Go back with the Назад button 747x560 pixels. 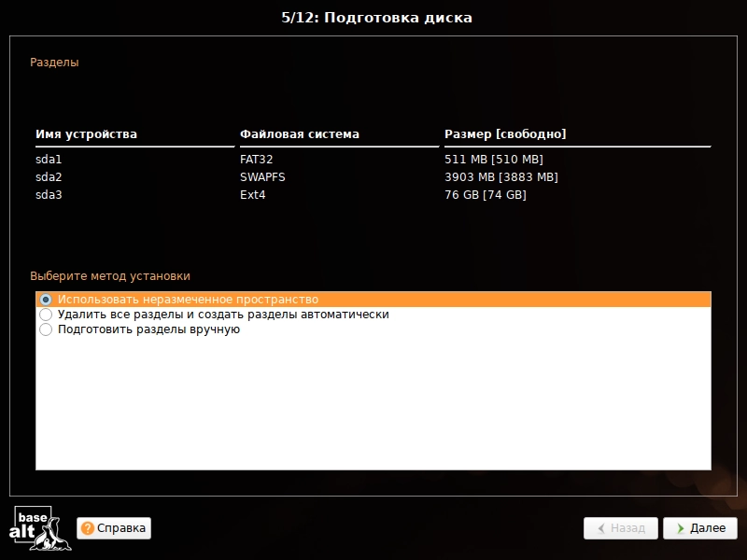[x=621, y=528]
